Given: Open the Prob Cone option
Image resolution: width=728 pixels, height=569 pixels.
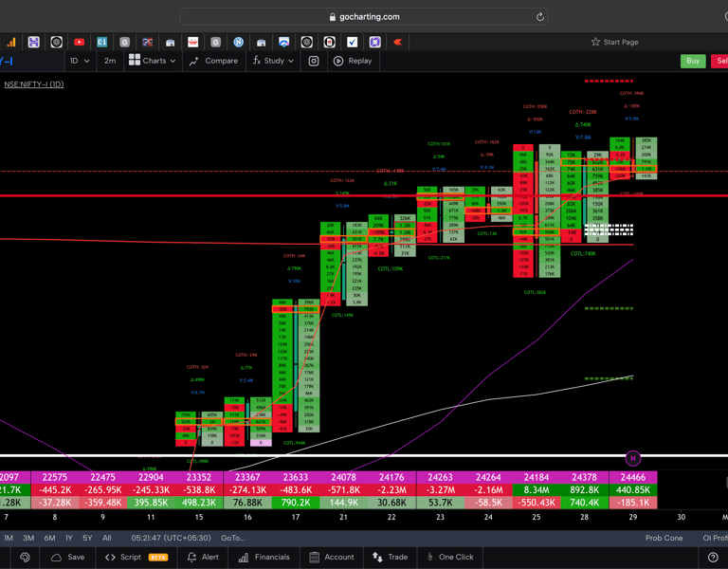Looking at the screenshot, I should pos(664,538).
